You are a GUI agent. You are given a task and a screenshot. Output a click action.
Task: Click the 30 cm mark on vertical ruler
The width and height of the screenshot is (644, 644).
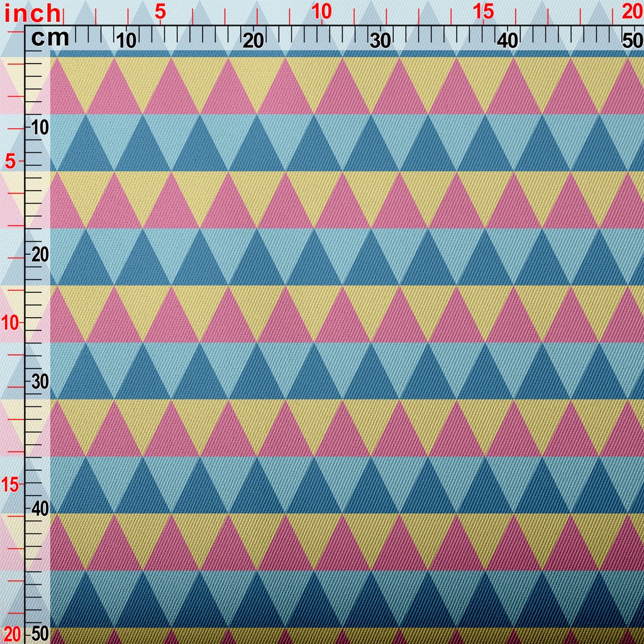tap(40, 382)
